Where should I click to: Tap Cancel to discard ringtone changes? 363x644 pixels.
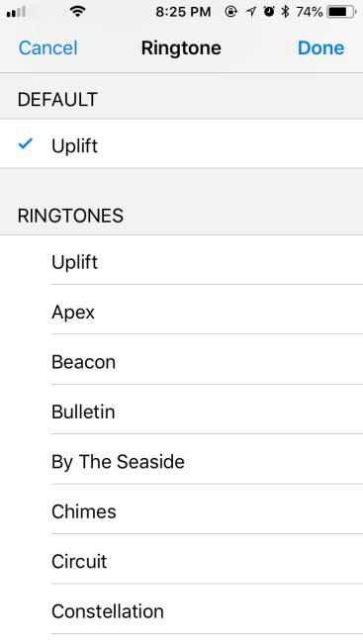[x=48, y=48]
